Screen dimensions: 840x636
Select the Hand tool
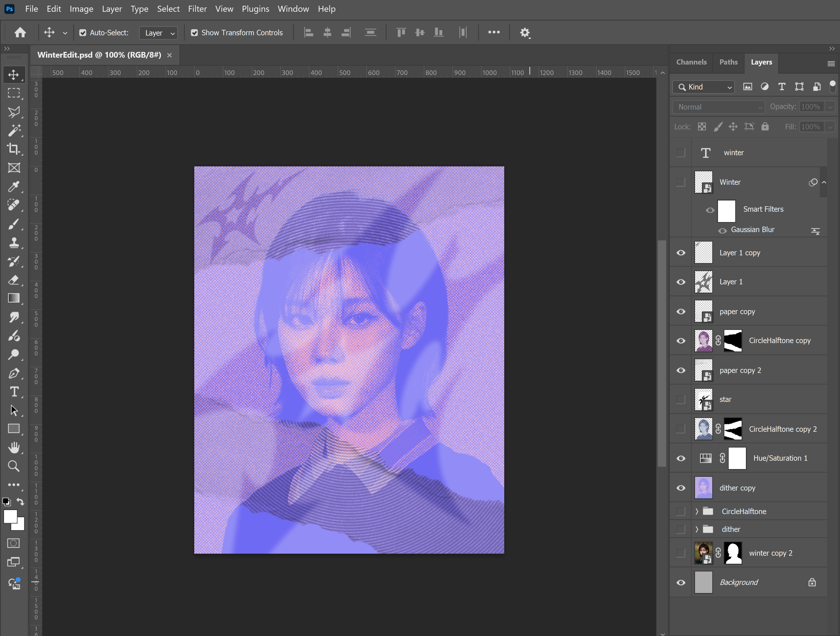tap(14, 447)
